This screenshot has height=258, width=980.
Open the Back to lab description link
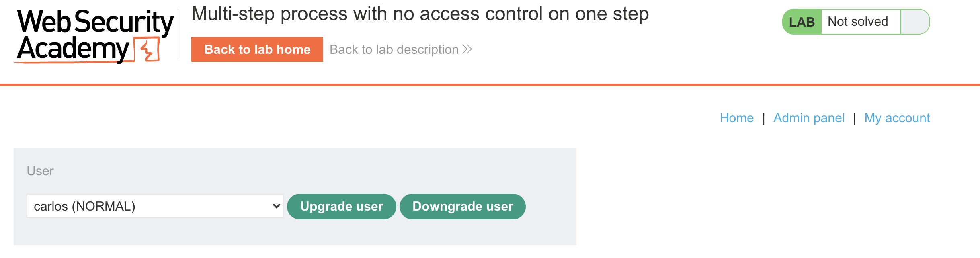tap(394, 49)
